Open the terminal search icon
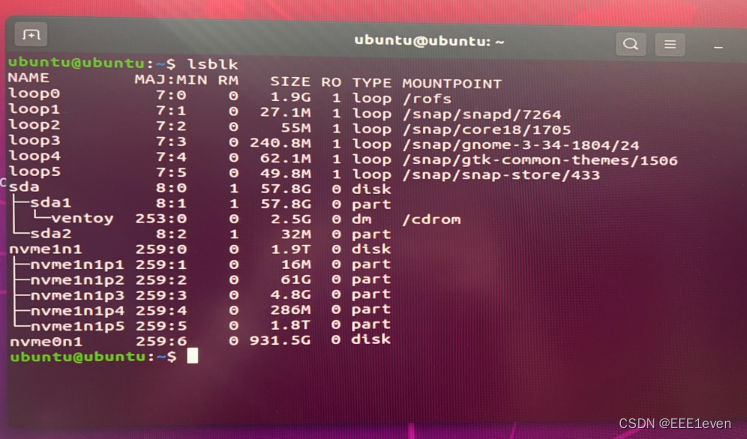 (x=631, y=44)
